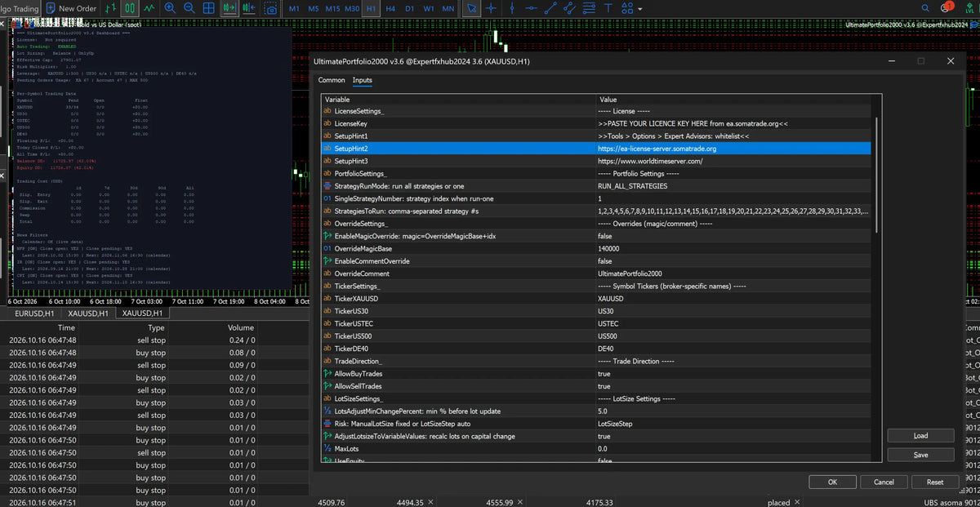980x507 pixels.
Task: Click the Load button
Action: (x=920, y=436)
